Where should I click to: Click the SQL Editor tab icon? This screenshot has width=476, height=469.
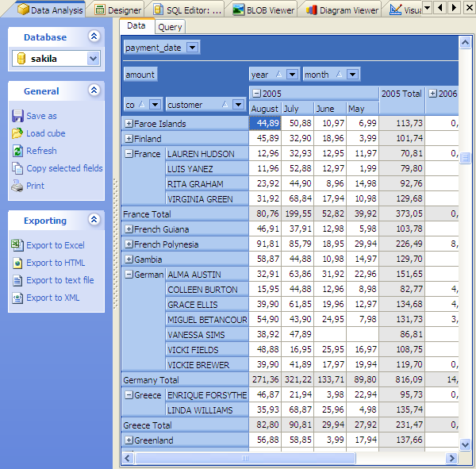pyautogui.click(x=158, y=10)
